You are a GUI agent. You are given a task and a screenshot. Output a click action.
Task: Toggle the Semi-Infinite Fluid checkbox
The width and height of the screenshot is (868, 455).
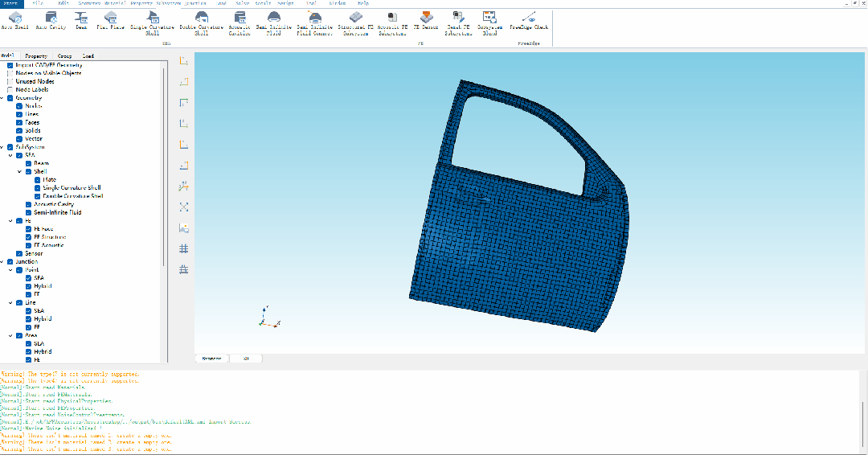(x=28, y=212)
